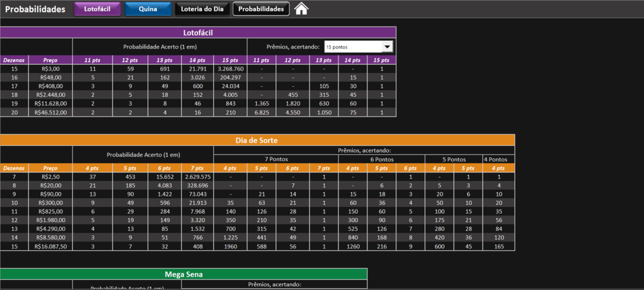Click the Probabilidades page title at top left
Image resolution: width=644 pixels, height=290 pixels.
[x=35, y=9]
